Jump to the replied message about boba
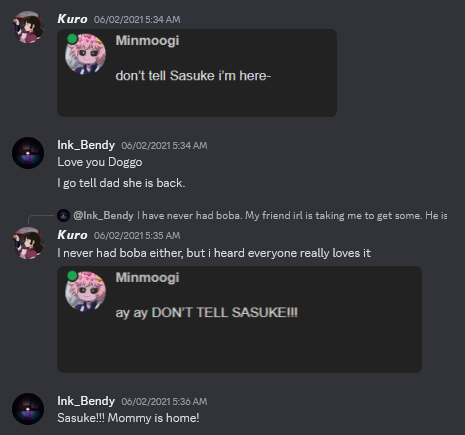This screenshot has width=465, height=435. coord(293,216)
